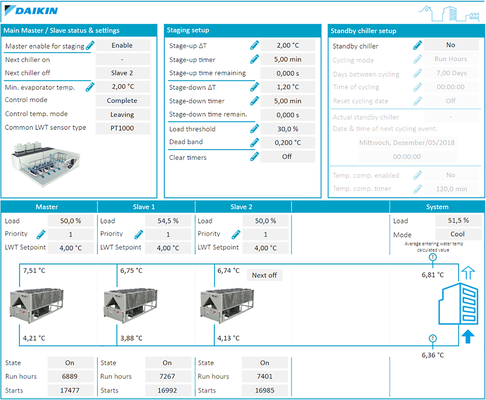The height and width of the screenshot is (400, 486).
Task: Edit Stage-down timer with pencil icon
Action: [254, 101]
